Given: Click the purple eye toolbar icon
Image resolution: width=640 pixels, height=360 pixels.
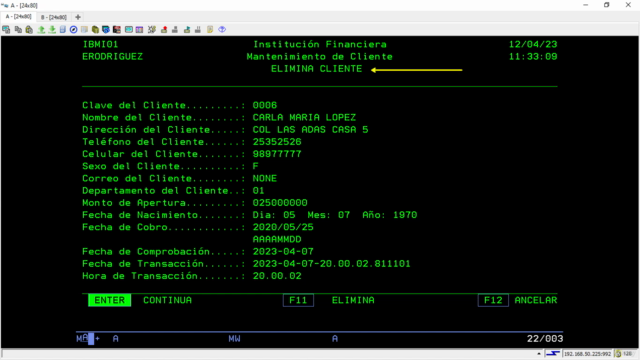Looking at the screenshot, I should tap(222, 29).
